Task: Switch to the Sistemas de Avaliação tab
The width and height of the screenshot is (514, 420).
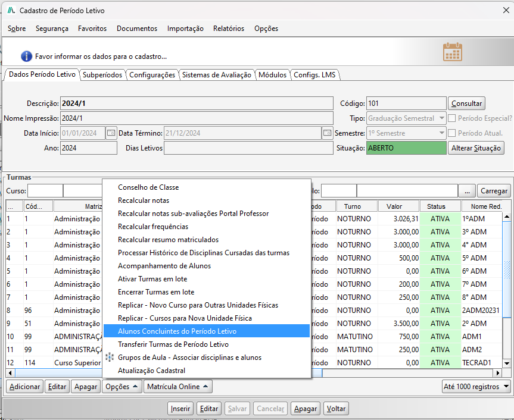Action: tap(217, 75)
